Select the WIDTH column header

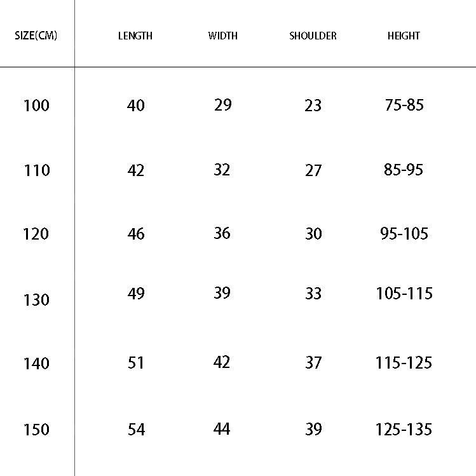click(x=222, y=36)
